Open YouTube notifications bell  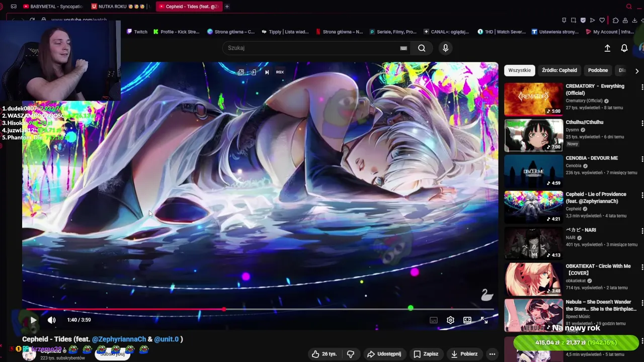[624, 48]
